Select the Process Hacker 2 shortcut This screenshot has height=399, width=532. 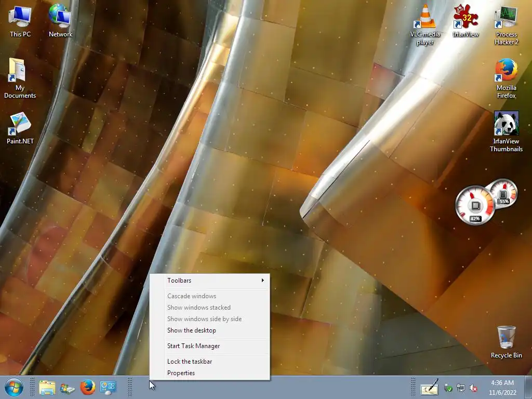coord(506,25)
